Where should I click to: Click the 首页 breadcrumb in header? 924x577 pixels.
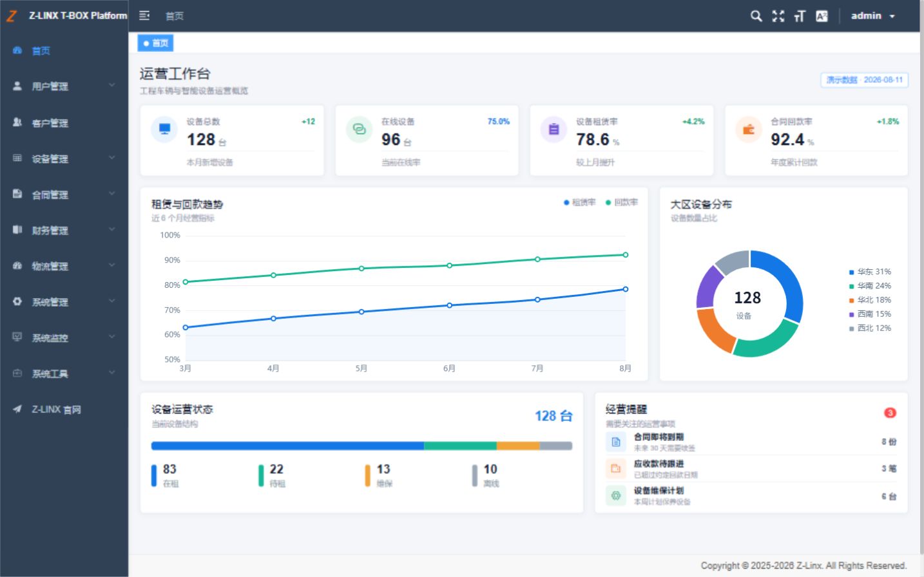[175, 16]
